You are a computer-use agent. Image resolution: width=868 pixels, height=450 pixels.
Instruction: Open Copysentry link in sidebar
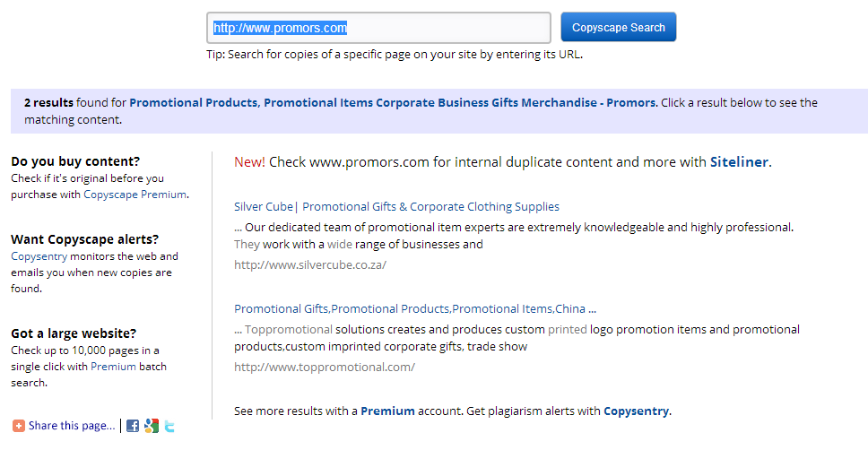click(39, 256)
